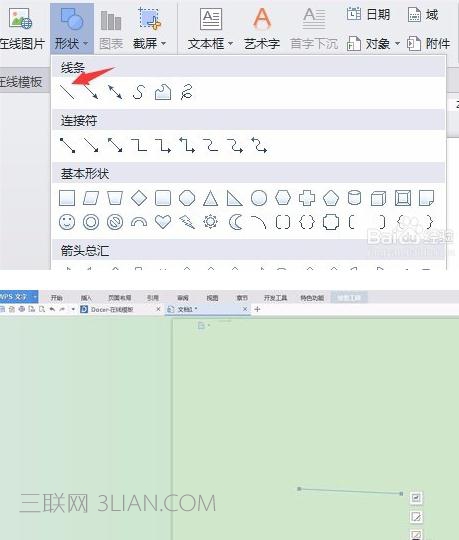Click the 附件 attachment button
Image resolution: width=459 pixels, height=540 pixels.
point(429,44)
